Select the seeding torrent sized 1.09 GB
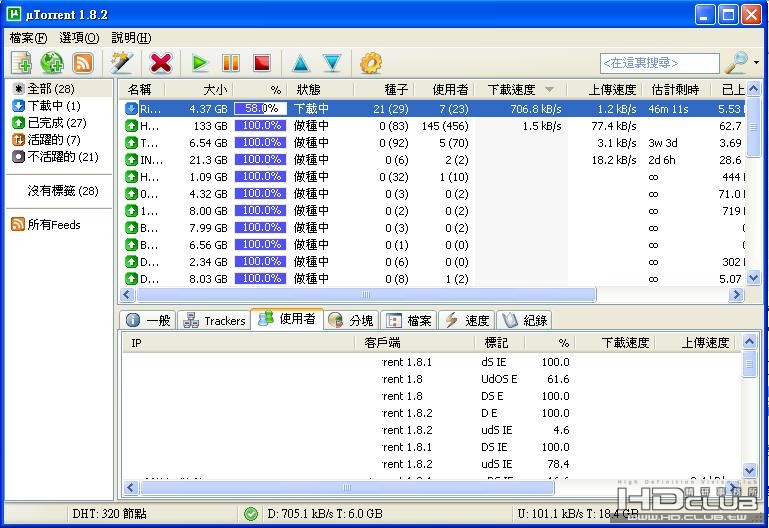This screenshot has width=769, height=528. tap(432, 176)
